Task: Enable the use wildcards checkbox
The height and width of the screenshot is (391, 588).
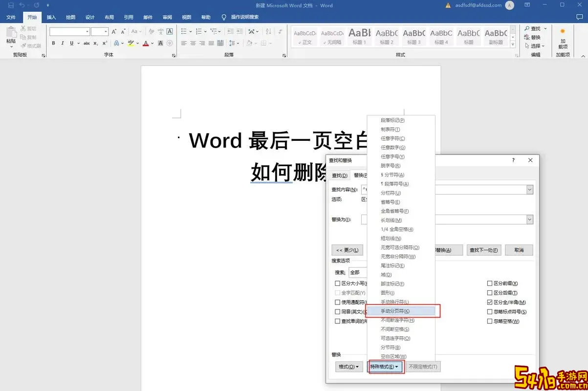Action: (337, 303)
